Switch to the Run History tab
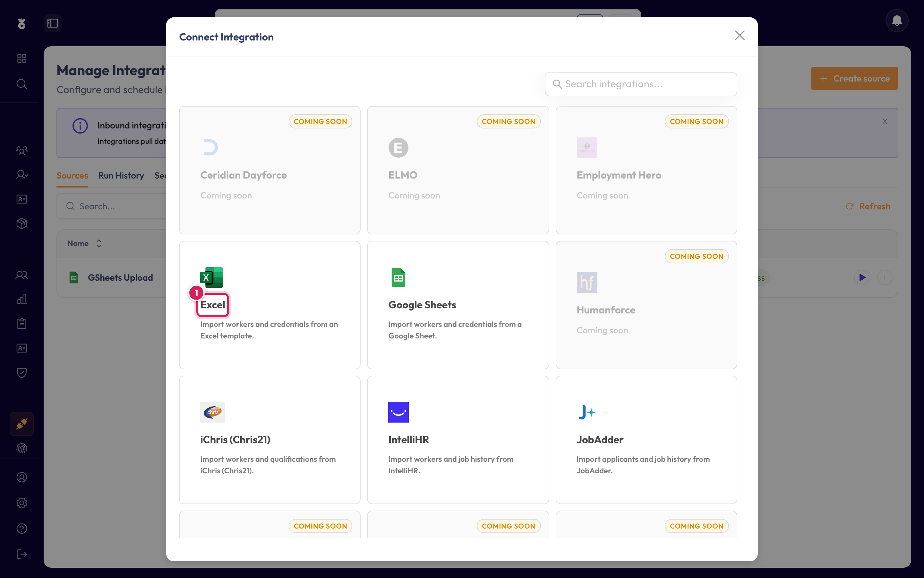924x578 pixels. click(121, 175)
